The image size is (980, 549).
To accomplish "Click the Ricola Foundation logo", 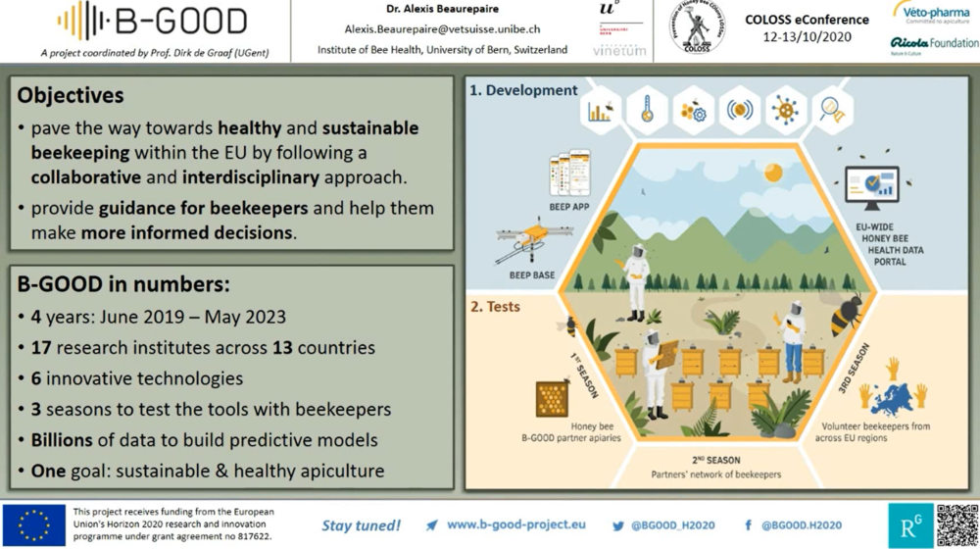I will click(934, 44).
